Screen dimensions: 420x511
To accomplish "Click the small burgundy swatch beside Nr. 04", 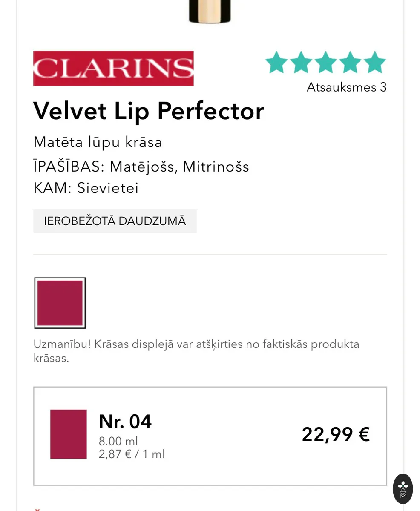I will coord(69,434).
